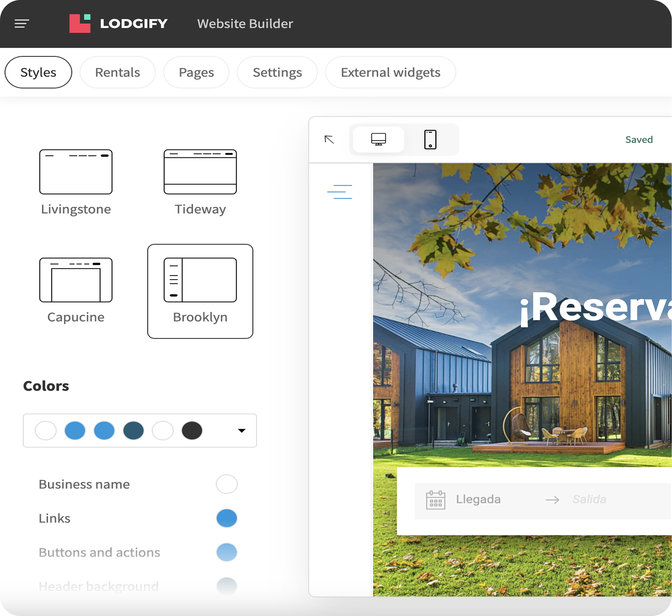Screen dimensions: 672x616
Task: Open the hamburger menu in top bar
Action: pos(22,24)
